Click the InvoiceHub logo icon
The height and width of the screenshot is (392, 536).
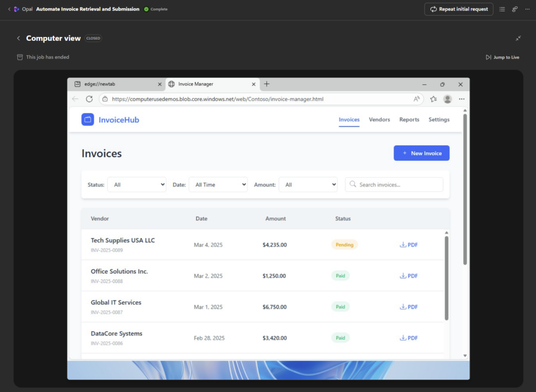tap(87, 120)
